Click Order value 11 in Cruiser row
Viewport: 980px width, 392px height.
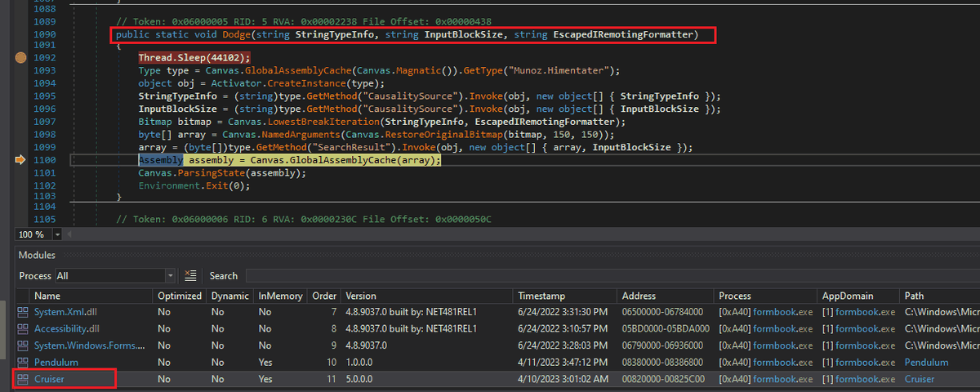(331, 379)
